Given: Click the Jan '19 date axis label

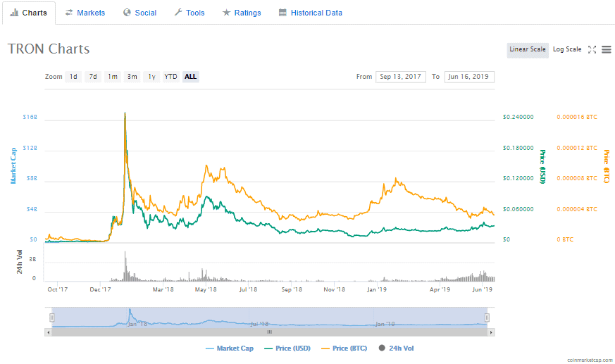Looking at the screenshot, I should [376, 289].
